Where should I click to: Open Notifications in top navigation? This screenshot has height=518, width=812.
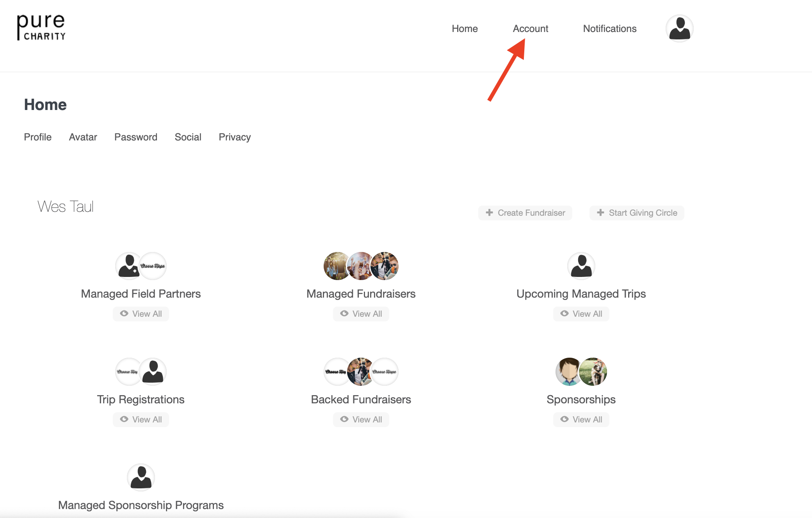pos(610,28)
